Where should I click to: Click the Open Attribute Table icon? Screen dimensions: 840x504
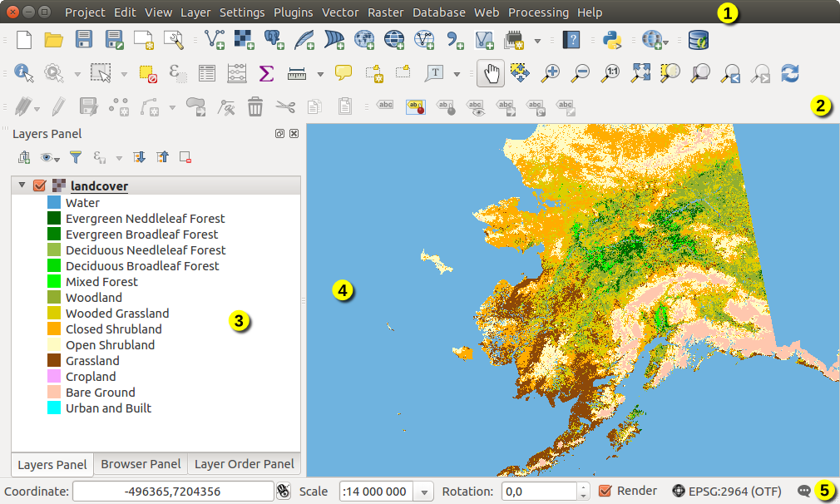(206, 73)
